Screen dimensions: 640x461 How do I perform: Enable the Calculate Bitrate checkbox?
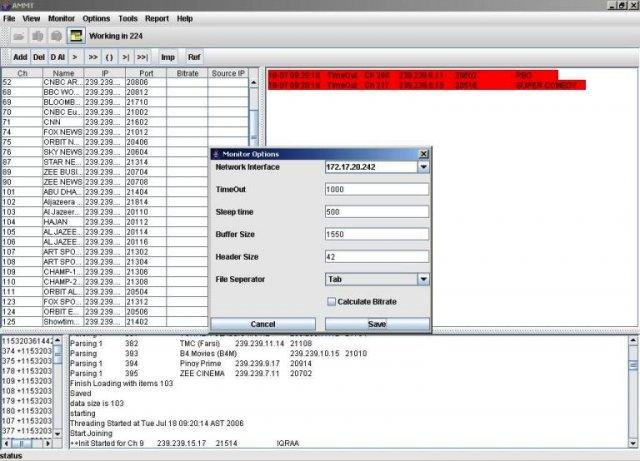pos(331,302)
